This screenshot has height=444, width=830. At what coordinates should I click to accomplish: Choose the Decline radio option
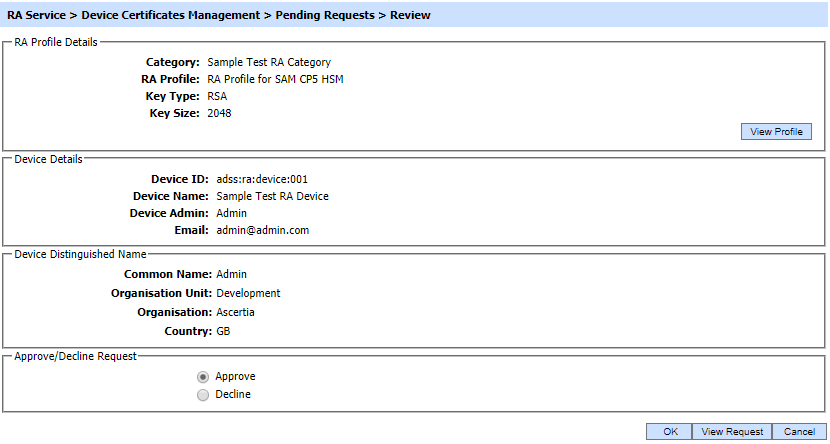[x=203, y=395]
